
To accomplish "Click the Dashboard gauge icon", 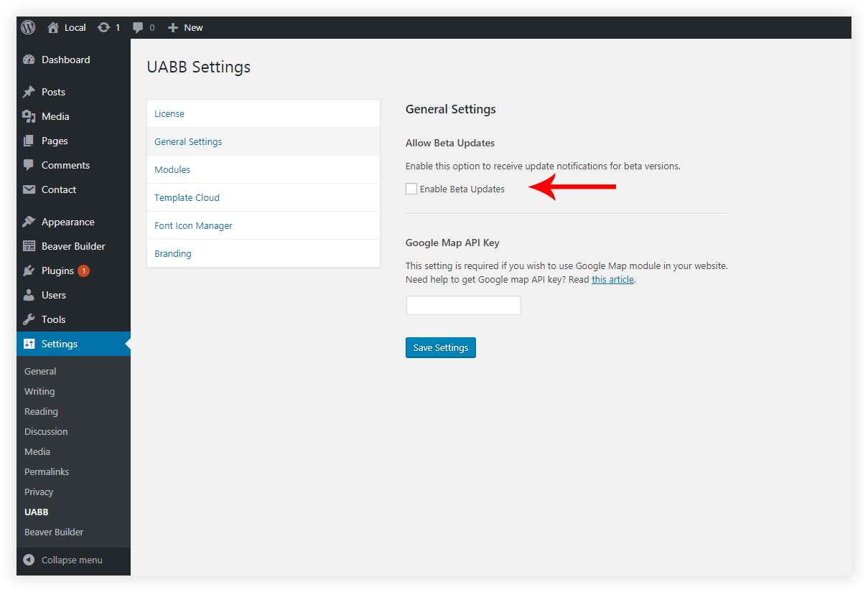I will point(29,60).
